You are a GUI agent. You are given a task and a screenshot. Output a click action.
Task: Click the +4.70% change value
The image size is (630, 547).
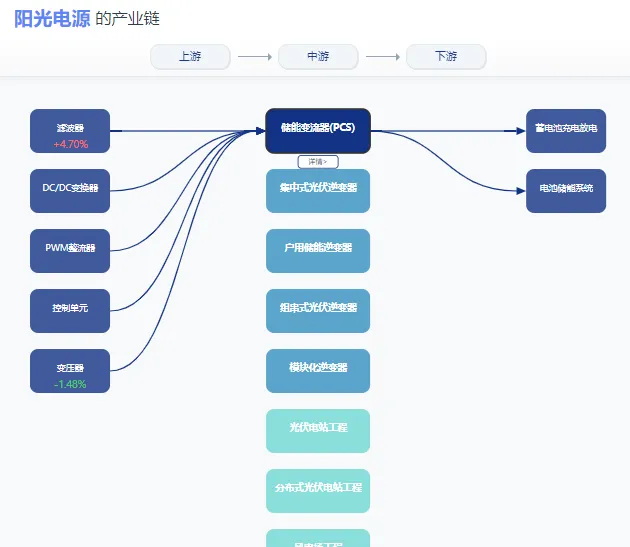(71, 144)
